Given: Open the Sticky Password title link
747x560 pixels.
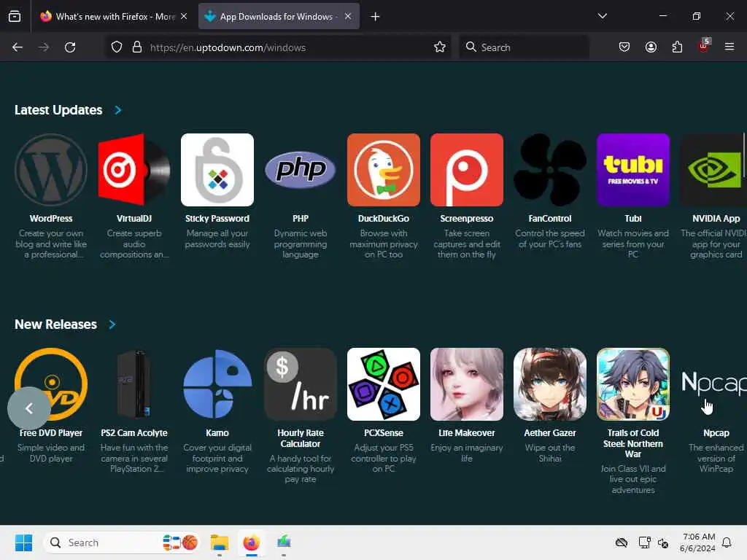Looking at the screenshot, I should 217,219.
